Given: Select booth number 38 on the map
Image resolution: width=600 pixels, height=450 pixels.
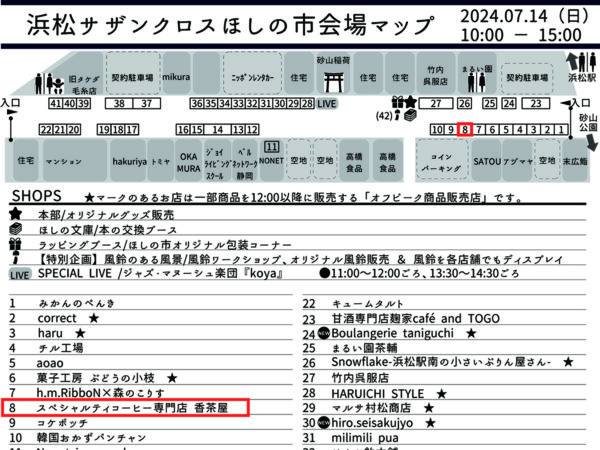Looking at the screenshot, I should click(x=119, y=104).
